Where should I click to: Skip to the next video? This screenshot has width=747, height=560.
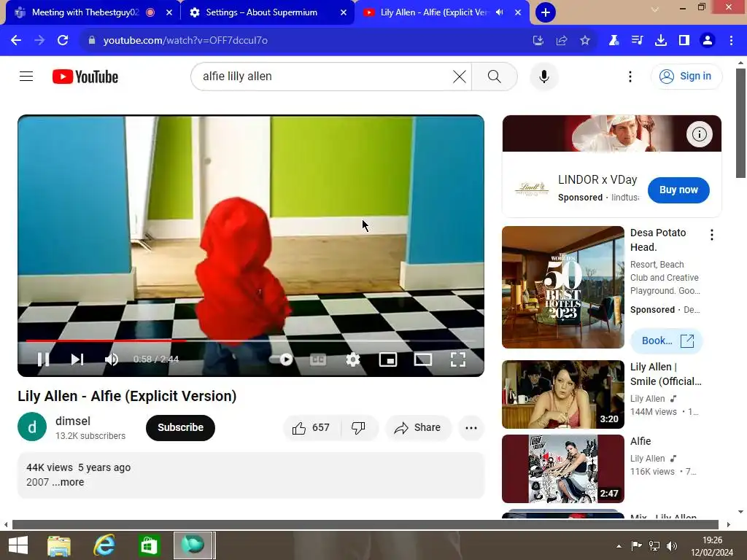coord(77,359)
